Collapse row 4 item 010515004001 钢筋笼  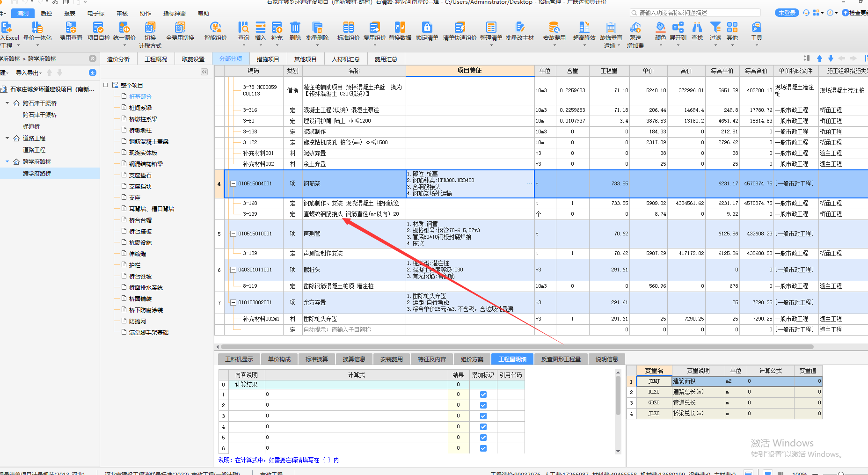(x=233, y=184)
